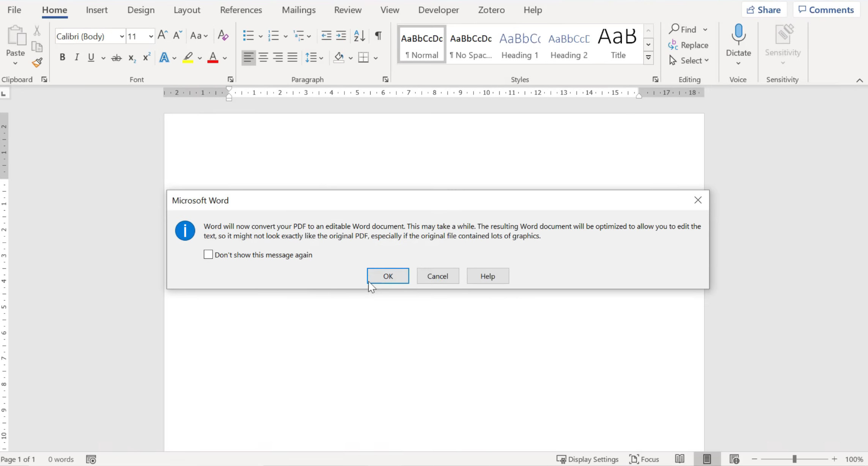Click the zoom slider handle
Image resolution: width=868 pixels, height=466 pixels.
[794, 459]
